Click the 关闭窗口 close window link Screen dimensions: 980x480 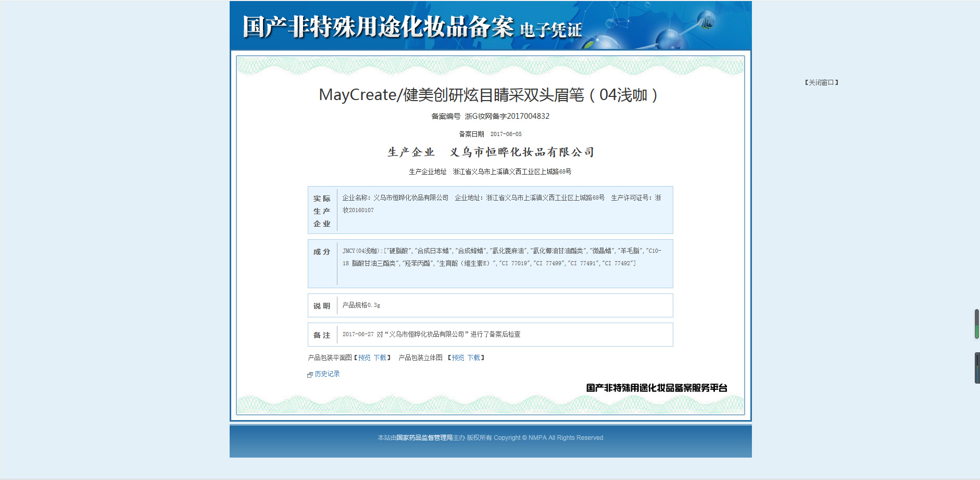821,82
